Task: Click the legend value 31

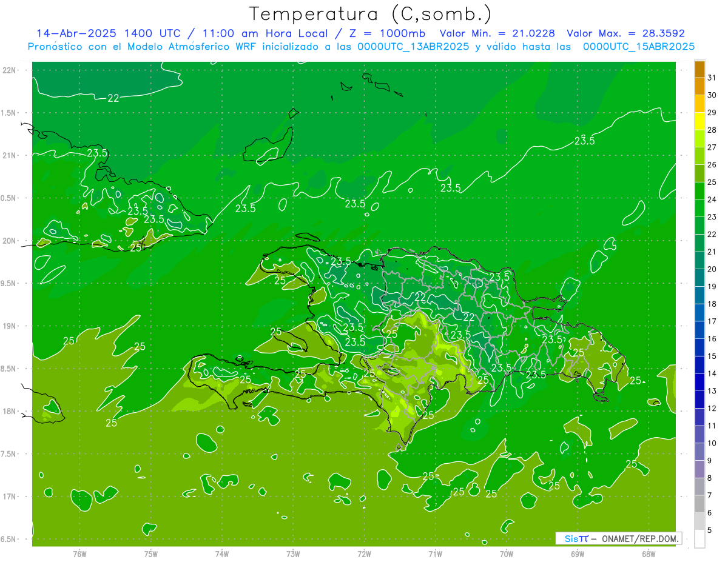Action: pyautogui.click(x=712, y=78)
